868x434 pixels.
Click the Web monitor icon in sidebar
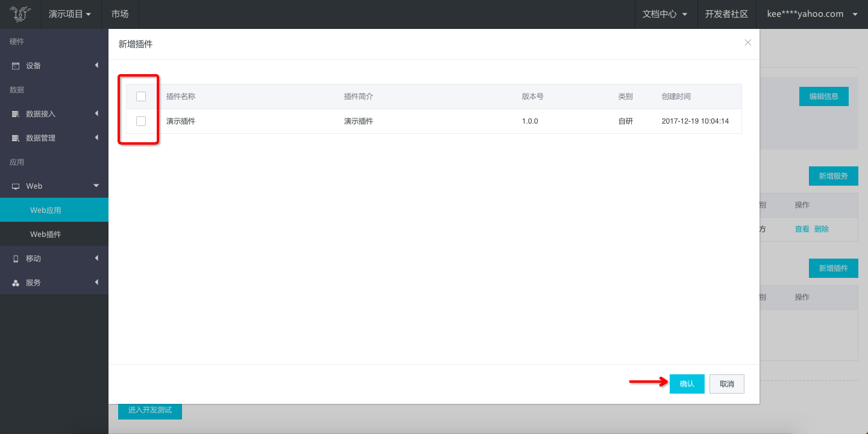[x=16, y=186]
